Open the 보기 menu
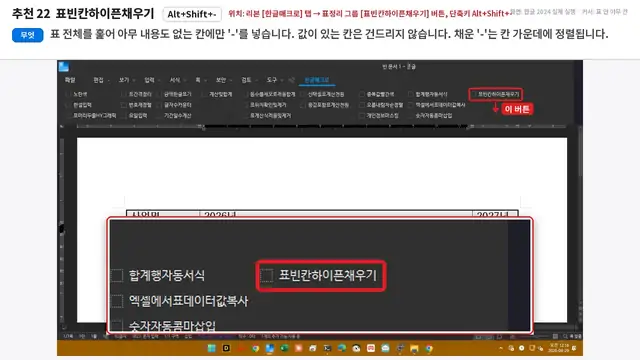Screen dimensions: 640x360 (124, 80)
